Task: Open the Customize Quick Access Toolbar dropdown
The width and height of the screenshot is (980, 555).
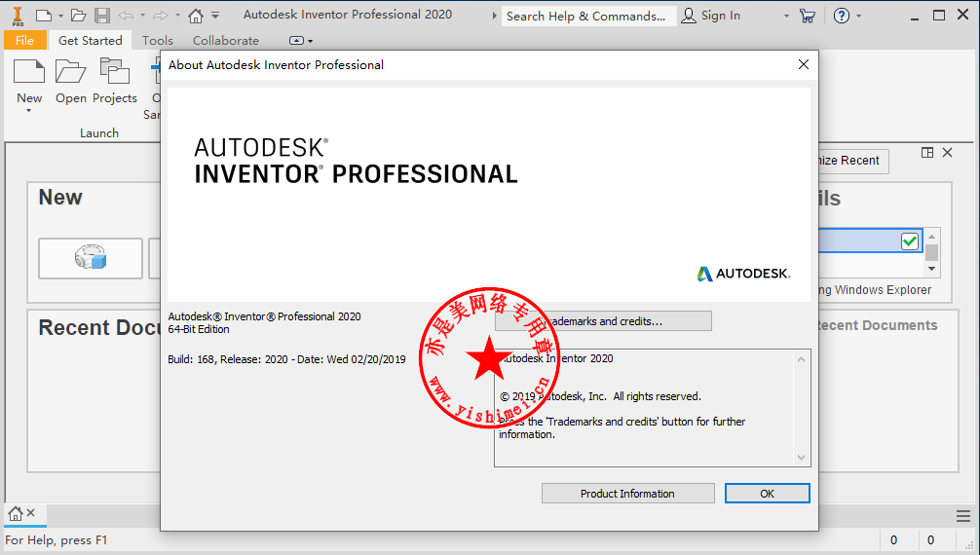Action: (x=215, y=16)
